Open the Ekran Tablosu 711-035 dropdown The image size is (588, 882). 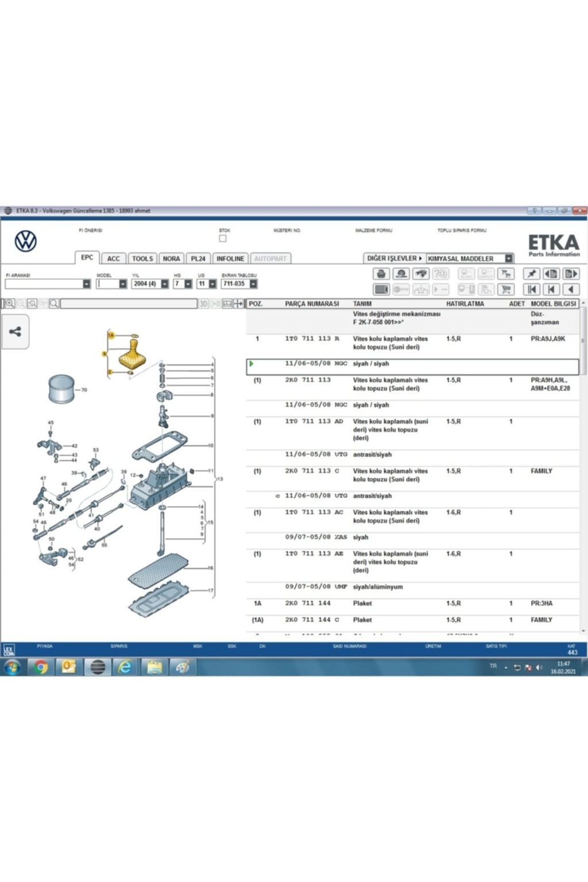253,284
